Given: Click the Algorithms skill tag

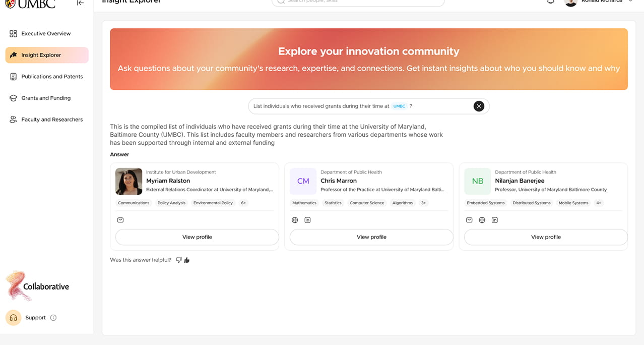Looking at the screenshot, I should (x=403, y=203).
